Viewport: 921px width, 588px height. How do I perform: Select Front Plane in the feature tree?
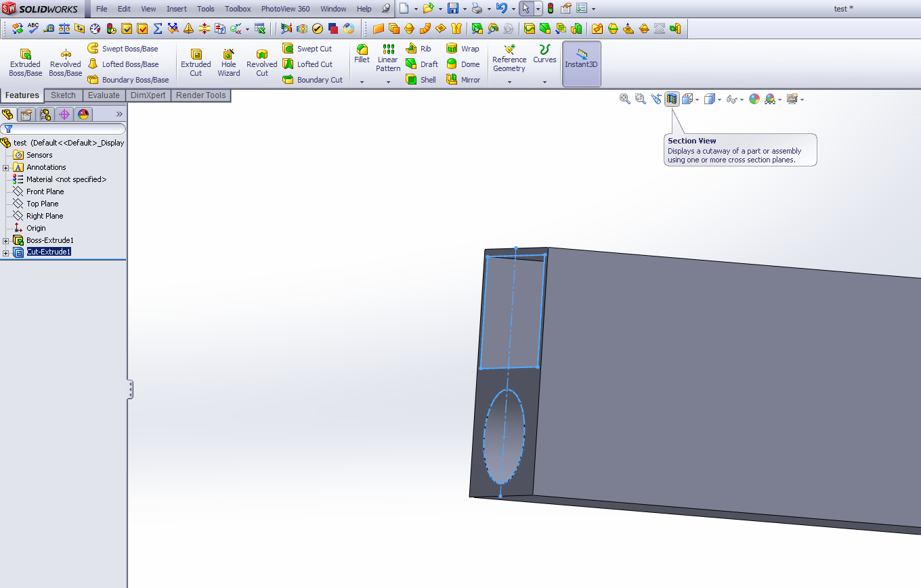point(45,191)
